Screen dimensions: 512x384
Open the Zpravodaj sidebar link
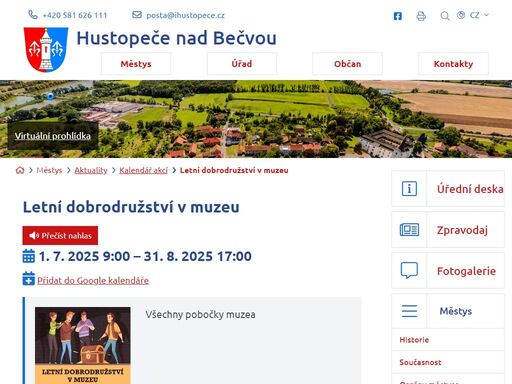tap(462, 230)
